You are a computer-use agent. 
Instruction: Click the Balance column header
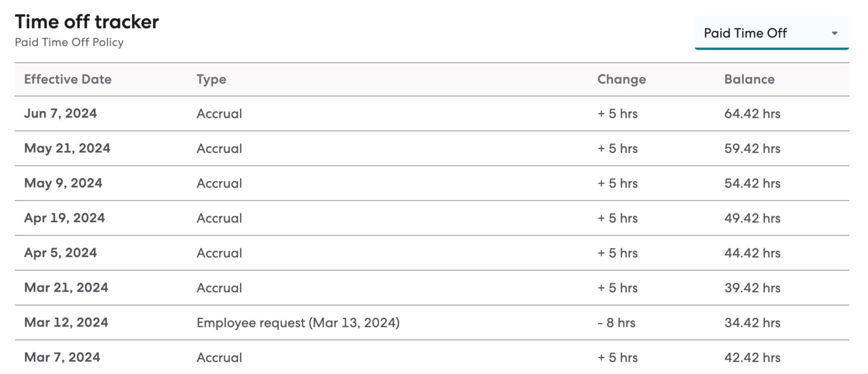tap(749, 80)
